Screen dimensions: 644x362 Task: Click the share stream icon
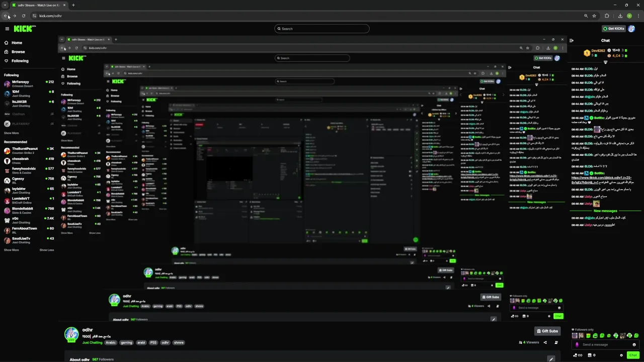(545, 342)
